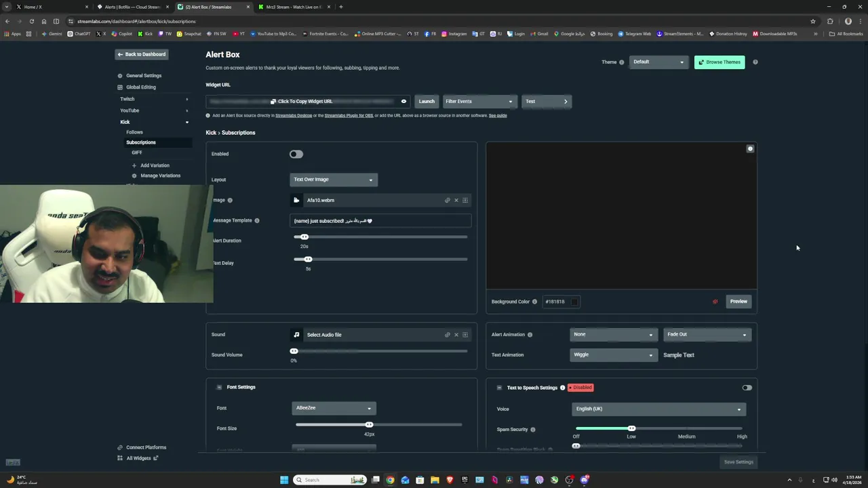
Task: Click the link icon in the Afa10.webm row
Action: point(447,200)
